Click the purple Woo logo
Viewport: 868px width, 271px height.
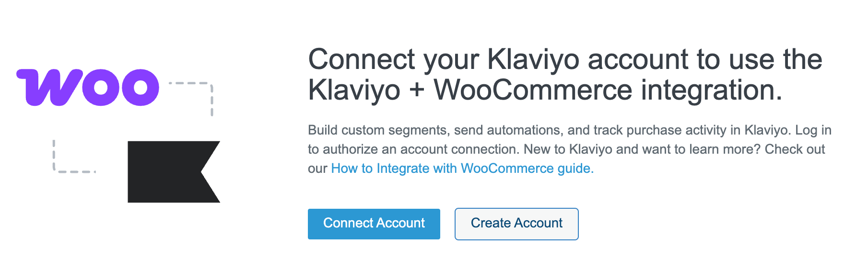tap(88, 87)
